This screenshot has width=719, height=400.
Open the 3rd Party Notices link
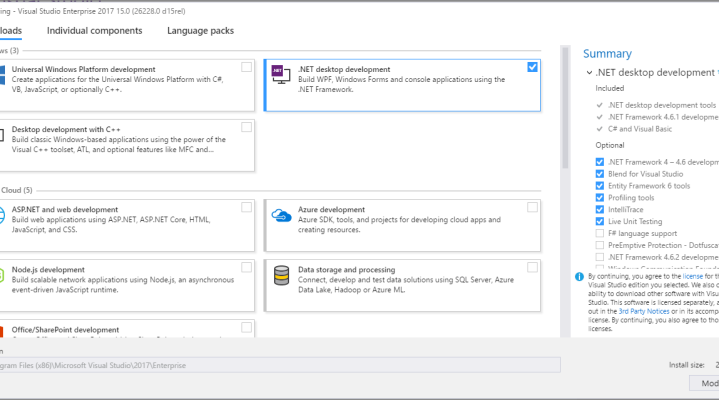click(644, 311)
